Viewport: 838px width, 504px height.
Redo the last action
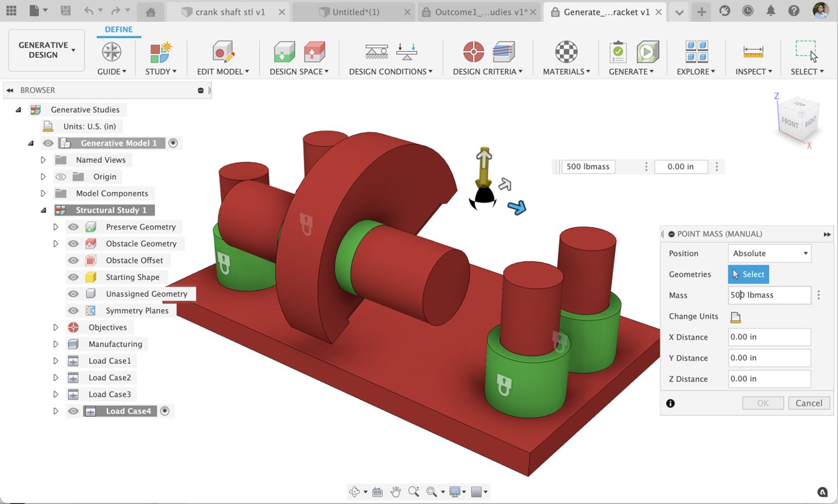(116, 11)
